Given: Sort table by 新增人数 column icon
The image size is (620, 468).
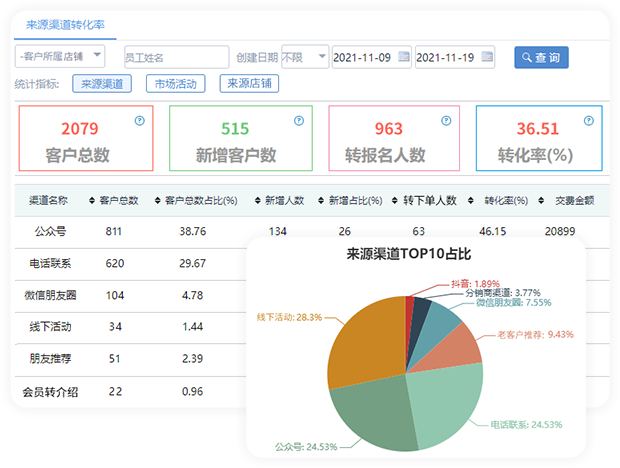Looking at the screenshot, I should pos(256,201).
